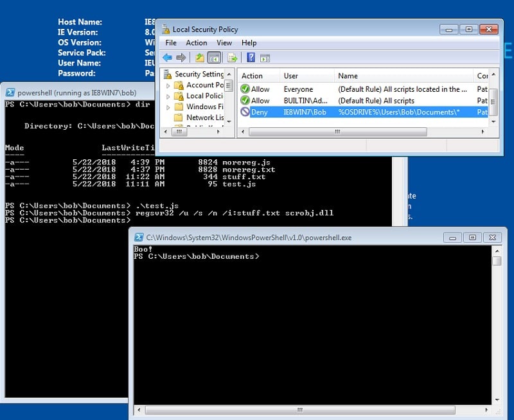Click the Forward arrow in Local Security Policy toolbar

(x=181, y=58)
